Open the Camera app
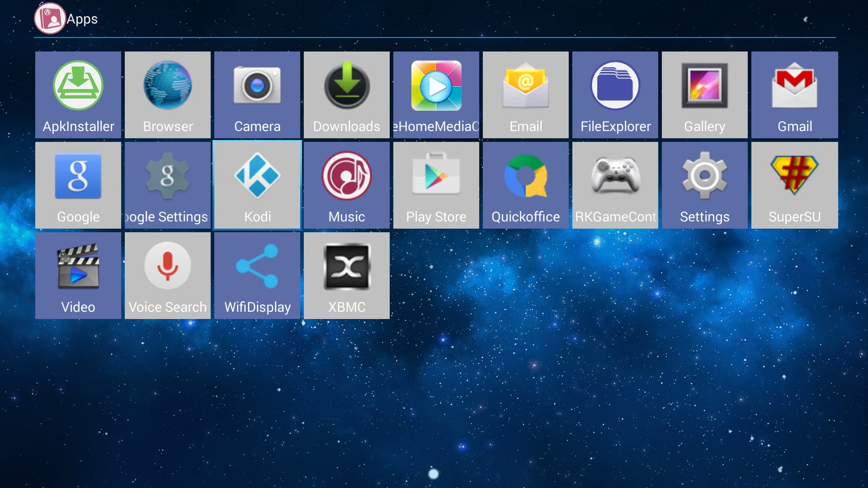The height and width of the screenshot is (488, 868). click(x=257, y=95)
